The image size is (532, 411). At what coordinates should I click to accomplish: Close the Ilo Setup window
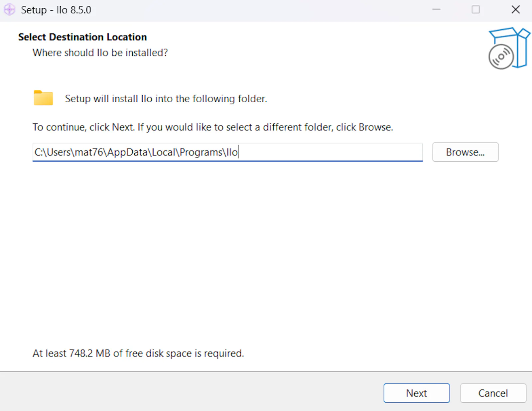click(x=515, y=10)
